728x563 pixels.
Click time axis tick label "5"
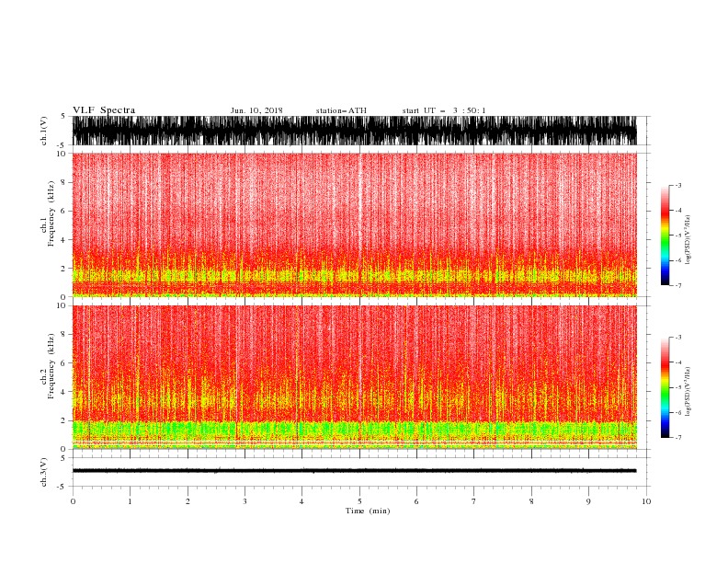point(359,501)
